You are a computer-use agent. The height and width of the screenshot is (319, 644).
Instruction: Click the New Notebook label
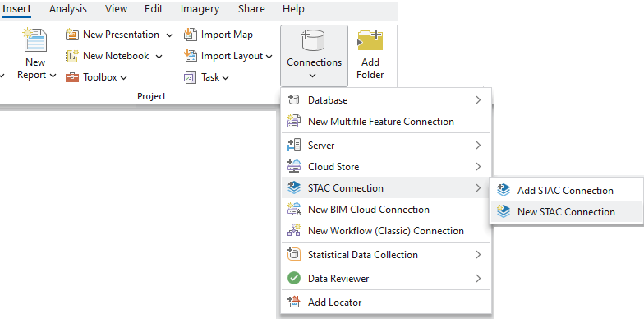(x=116, y=56)
